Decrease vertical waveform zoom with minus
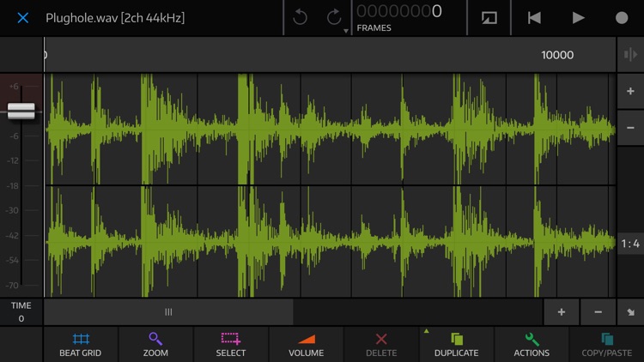Viewport: 644px width, 362px height. [630, 128]
